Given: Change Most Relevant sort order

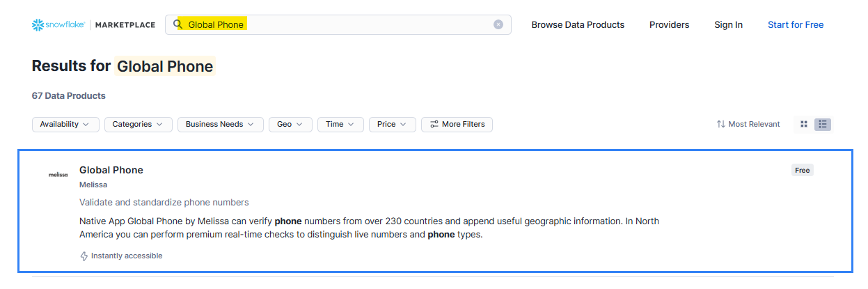Looking at the screenshot, I should coord(748,124).
